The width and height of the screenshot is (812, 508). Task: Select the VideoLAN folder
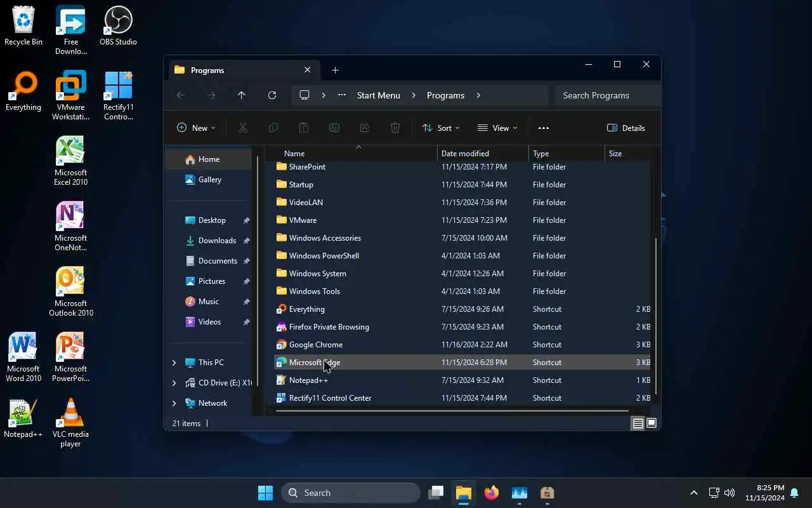tap(463, 203)
